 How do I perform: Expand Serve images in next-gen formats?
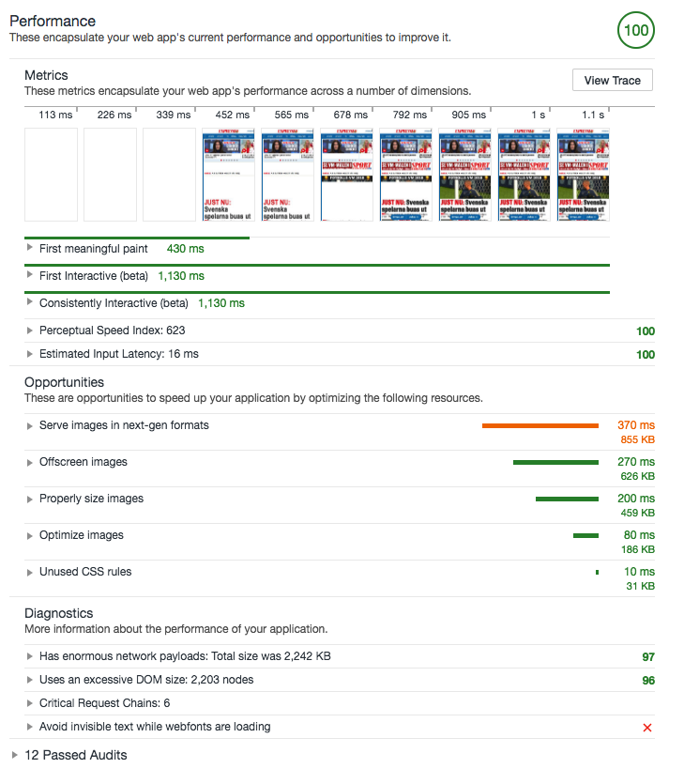(x=124, y=425)
